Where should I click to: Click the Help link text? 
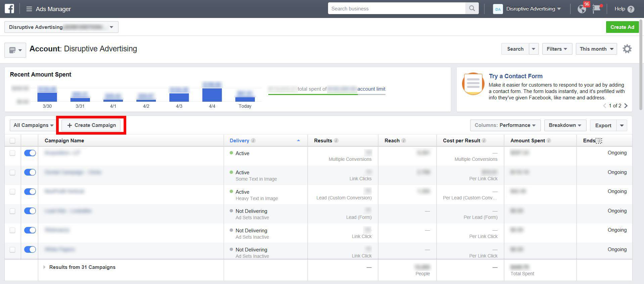pos(619,9)
